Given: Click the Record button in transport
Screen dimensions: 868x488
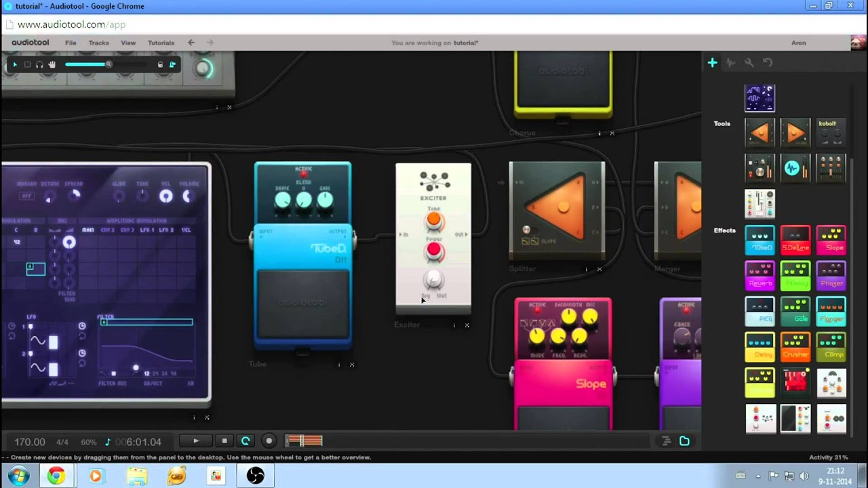Looking at the screenshot, I should [269, 441].
